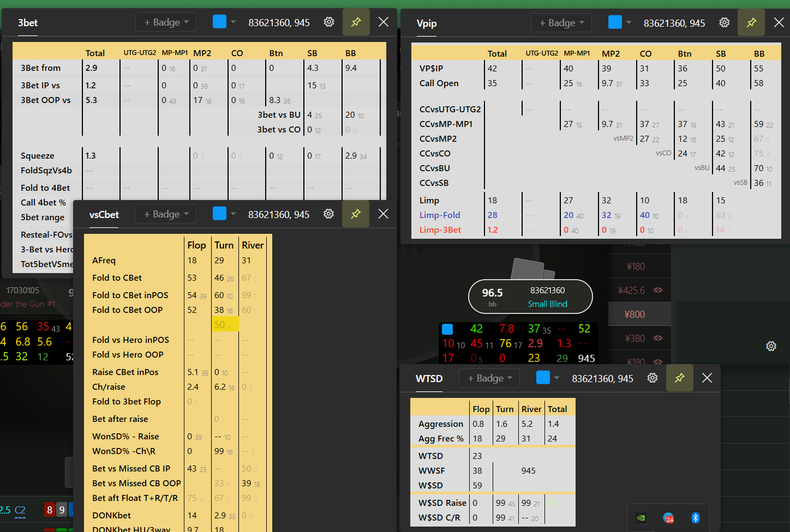The height and width of the screenshot is (532, 790).
Task: Click blue color swatch in vsCbet popup
Action: tap(219, 213)
